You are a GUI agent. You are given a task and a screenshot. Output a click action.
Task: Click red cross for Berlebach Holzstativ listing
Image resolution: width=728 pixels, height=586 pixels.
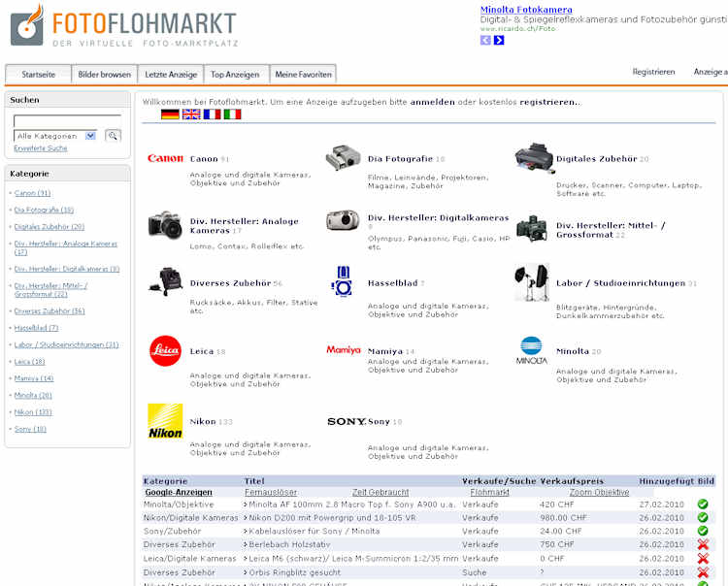703,544
